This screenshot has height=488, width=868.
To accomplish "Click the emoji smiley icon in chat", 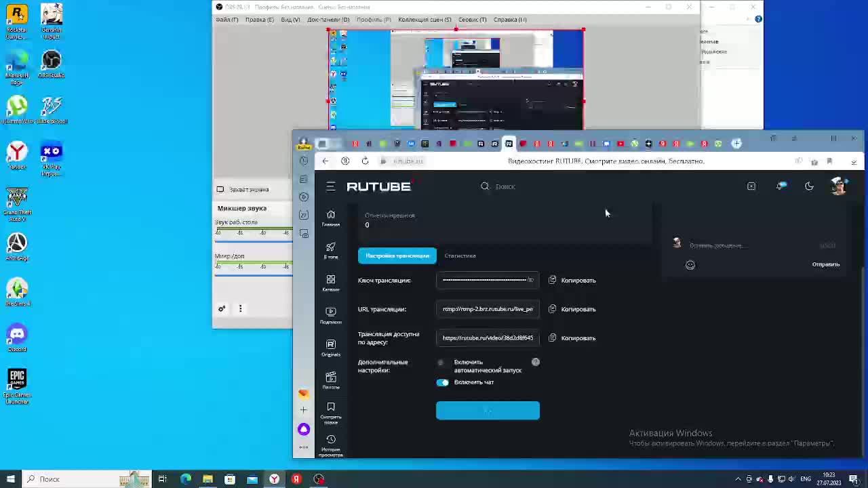I will 690,265.
